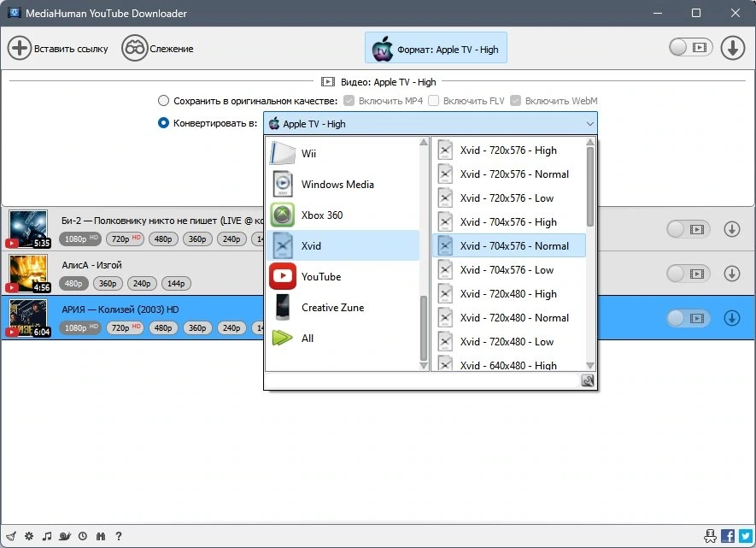This screenshot has height=548, width=756.
Task: Open the Би-2 video thumbnail
Action: (x=28, y=228)
